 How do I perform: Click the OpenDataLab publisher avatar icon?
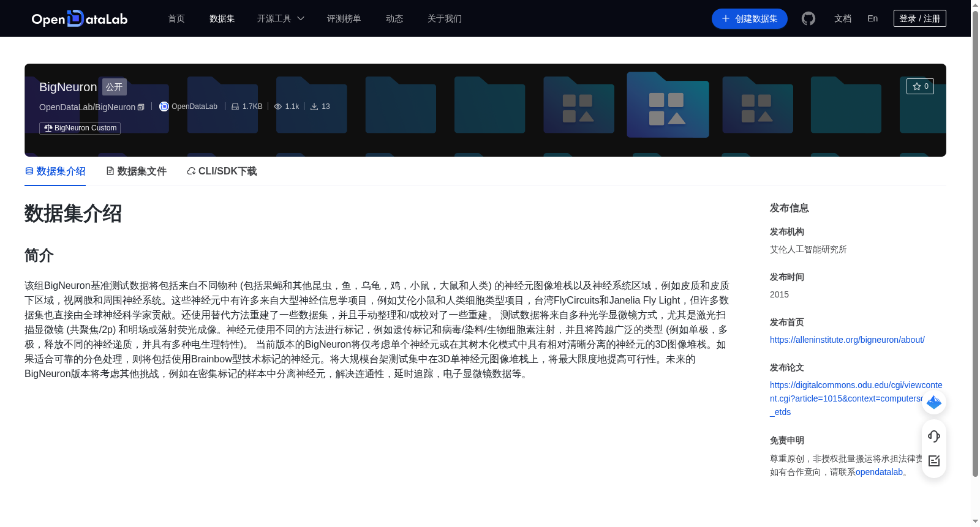(164, 107)
